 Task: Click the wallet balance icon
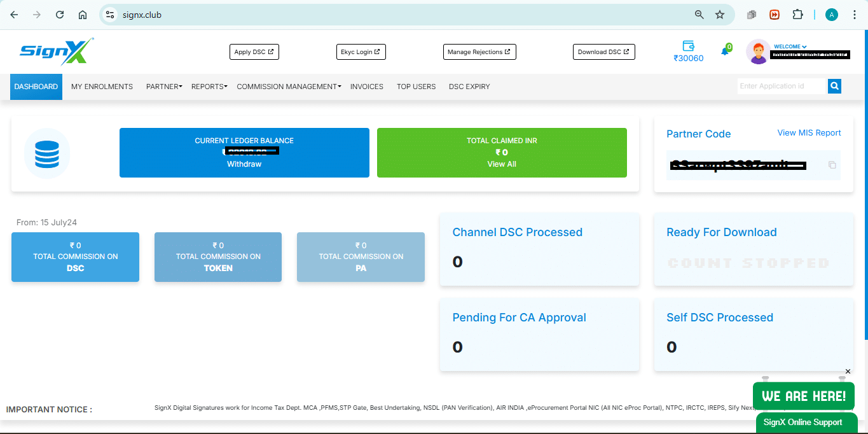pyautogui.click(x=688, y=46)
